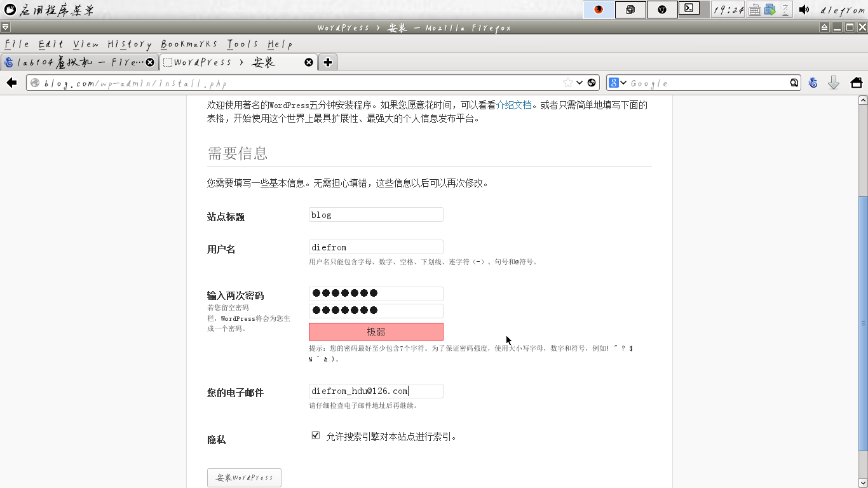The width and height of the screenshot is (868, 488).
Task: Click the 需要信息 heading
Action: click(x=238, y=153)
